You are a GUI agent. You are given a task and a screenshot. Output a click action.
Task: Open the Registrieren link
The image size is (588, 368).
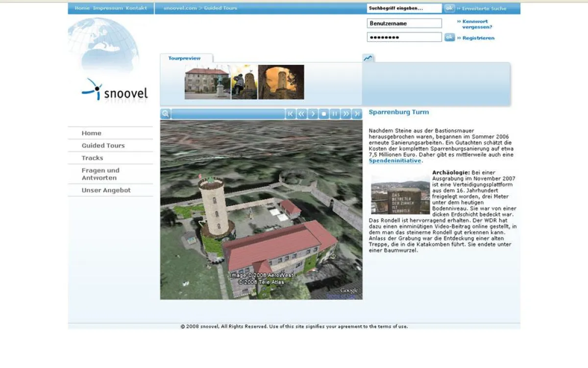pos(476,38)
